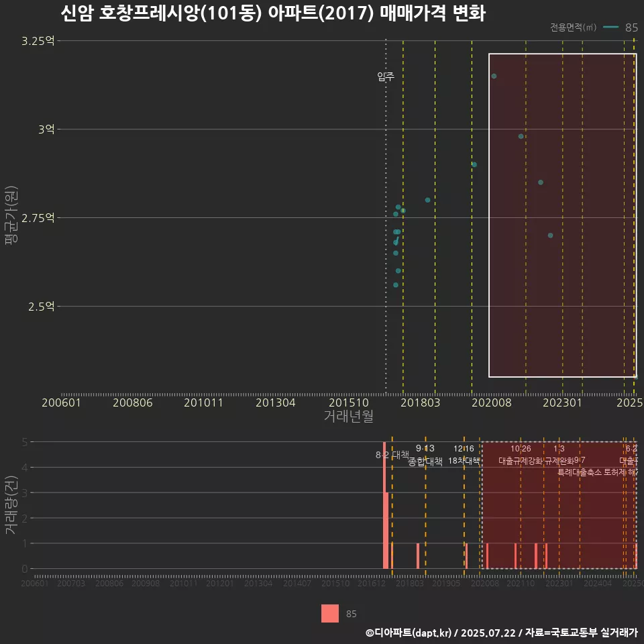Click the tallest volume bar reaching 5
This screenshot has height=644, width=644.
coord(384,505)
